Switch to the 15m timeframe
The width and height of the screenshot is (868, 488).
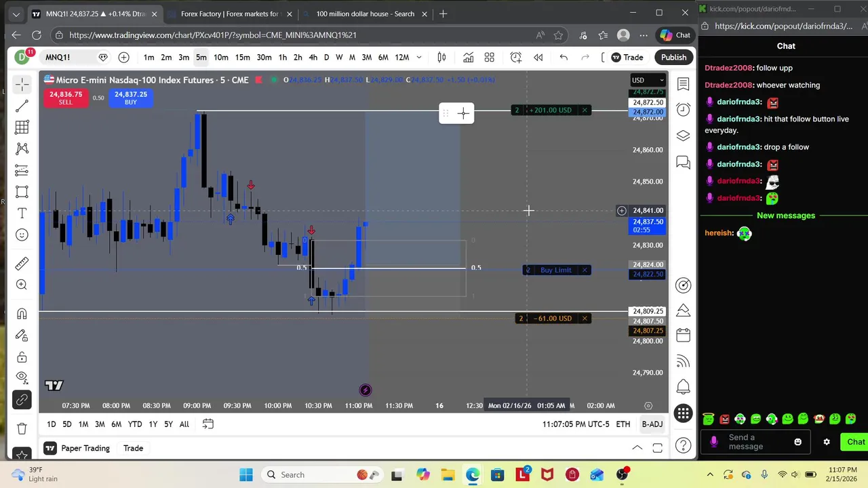click(x=242, y=58)
